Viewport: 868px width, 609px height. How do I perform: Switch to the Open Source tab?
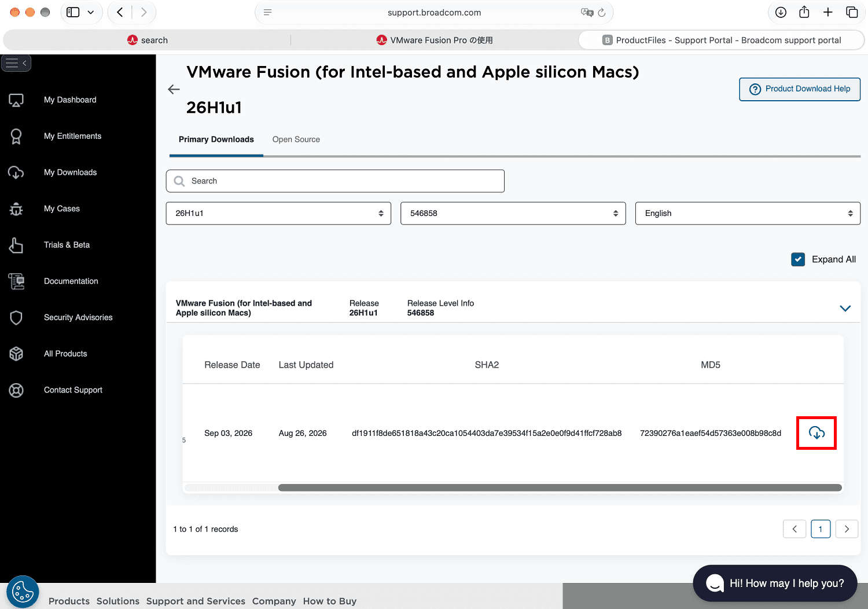point(296,140)
